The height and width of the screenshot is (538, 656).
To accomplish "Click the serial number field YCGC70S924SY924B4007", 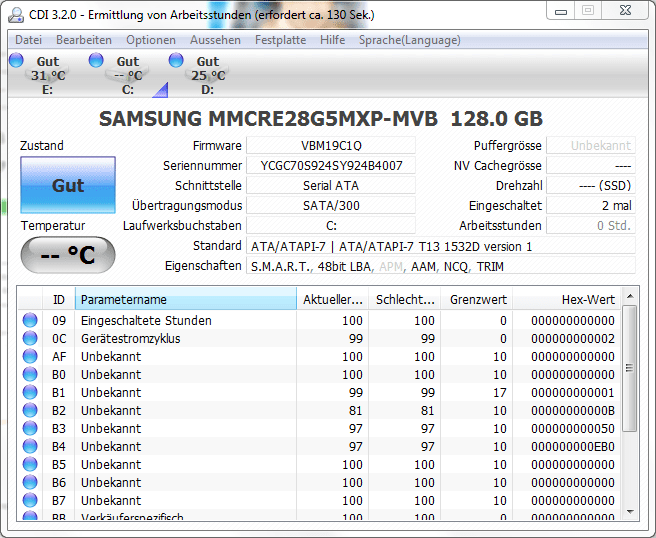I will (331, 166).
